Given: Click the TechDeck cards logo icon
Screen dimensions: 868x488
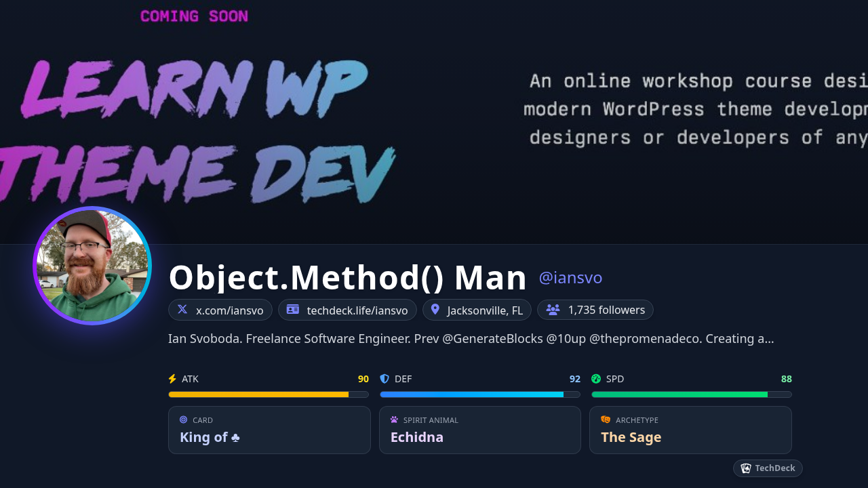Looking at the screenshot, I should coord(746,468).
